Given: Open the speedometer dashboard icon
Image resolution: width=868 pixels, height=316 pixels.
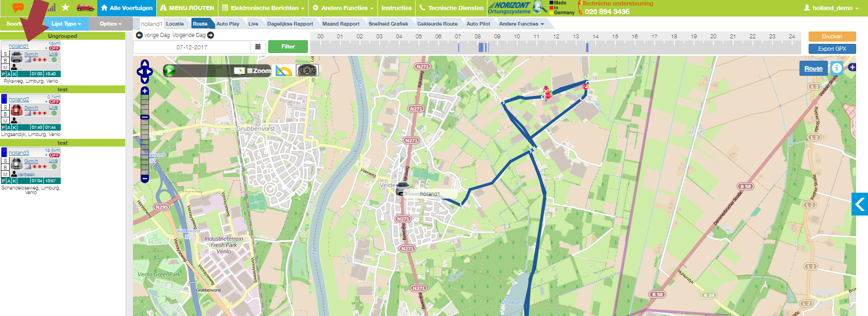Looking at the screenshot, I should click(307, 70).
